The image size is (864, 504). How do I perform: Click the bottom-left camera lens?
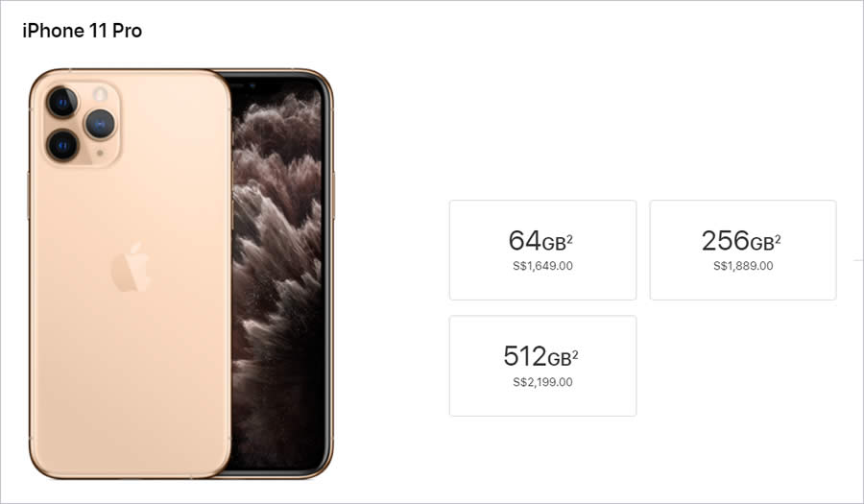click(x=62, y=145)
